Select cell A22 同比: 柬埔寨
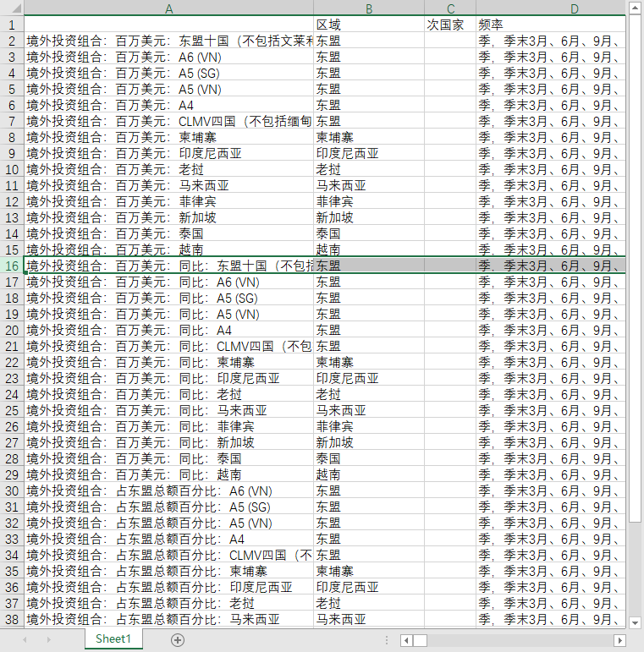644x652 pixels. click(168, 362)
